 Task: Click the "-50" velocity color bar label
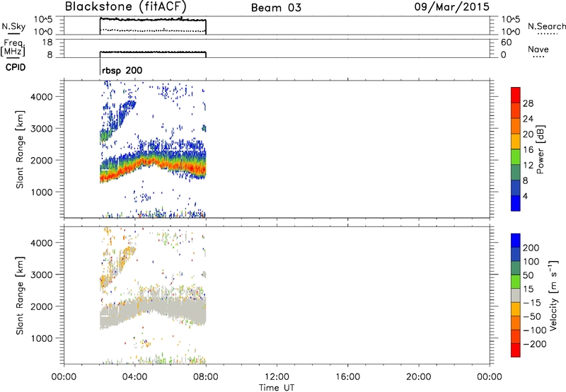pyautogui.click(x=532, y=316)
